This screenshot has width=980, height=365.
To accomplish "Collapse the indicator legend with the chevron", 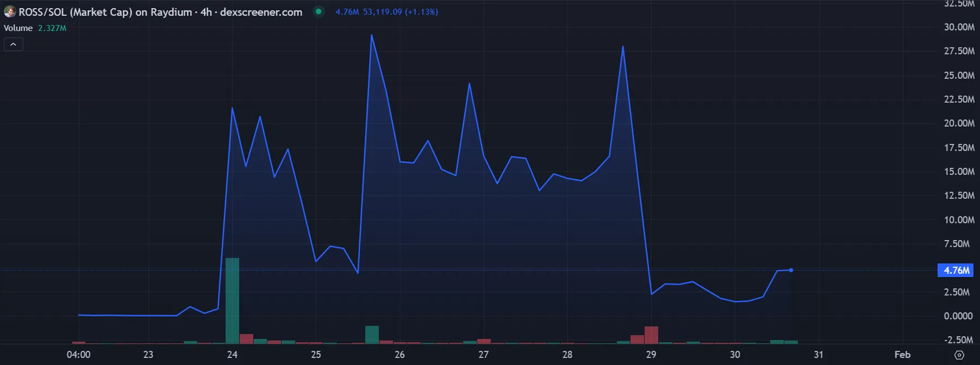I will (14, 45).
